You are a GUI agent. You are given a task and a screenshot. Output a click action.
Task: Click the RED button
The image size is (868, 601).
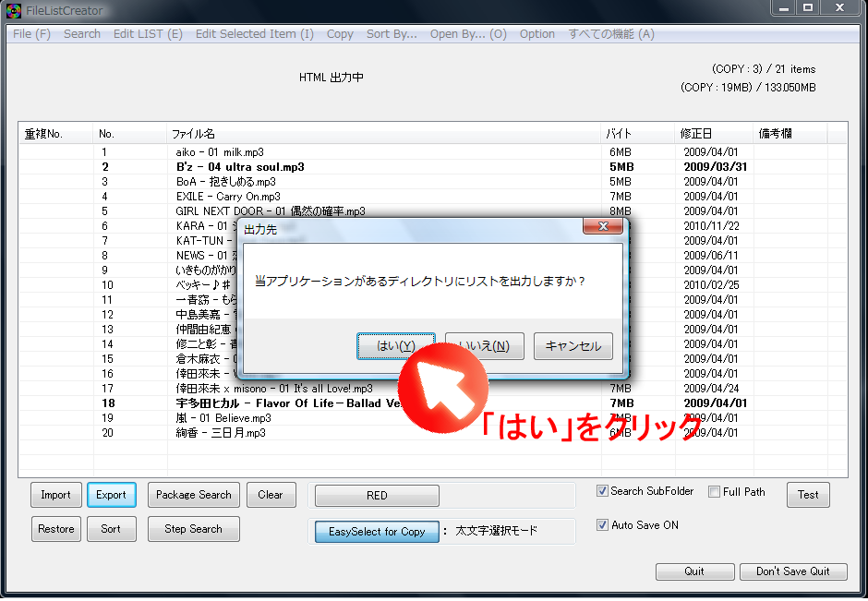[377, 495]
